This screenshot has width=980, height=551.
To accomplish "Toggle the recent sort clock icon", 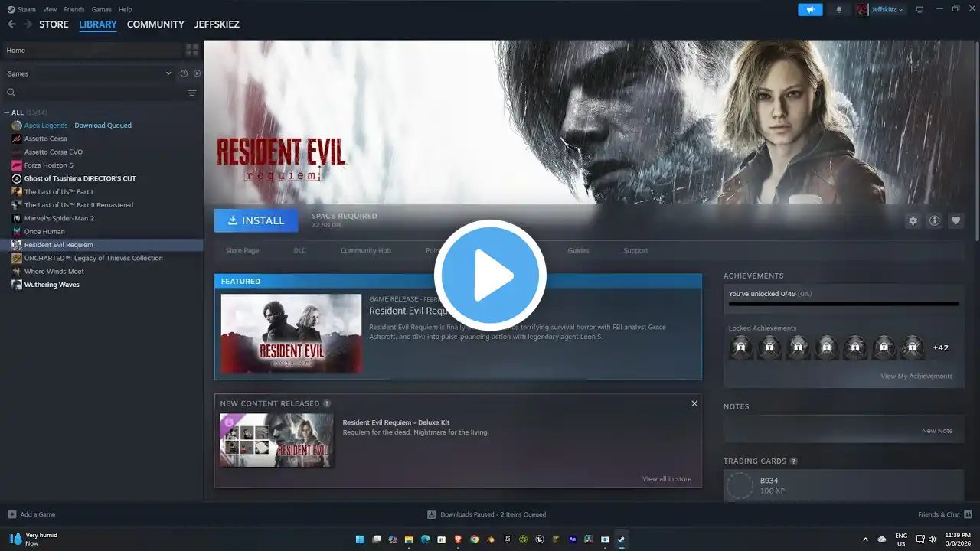I will (x=184, y=73).
